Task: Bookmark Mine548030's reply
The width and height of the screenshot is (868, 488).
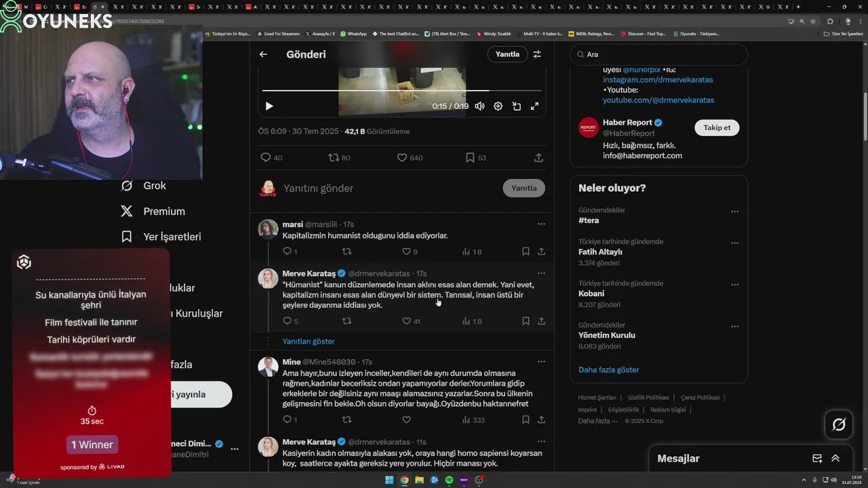Action: (526, 420)
